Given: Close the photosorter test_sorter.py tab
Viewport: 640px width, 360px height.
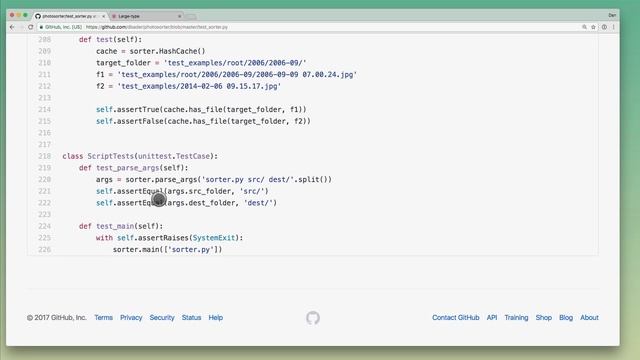Looking at the screenshot, I should [x=103, y=16].
